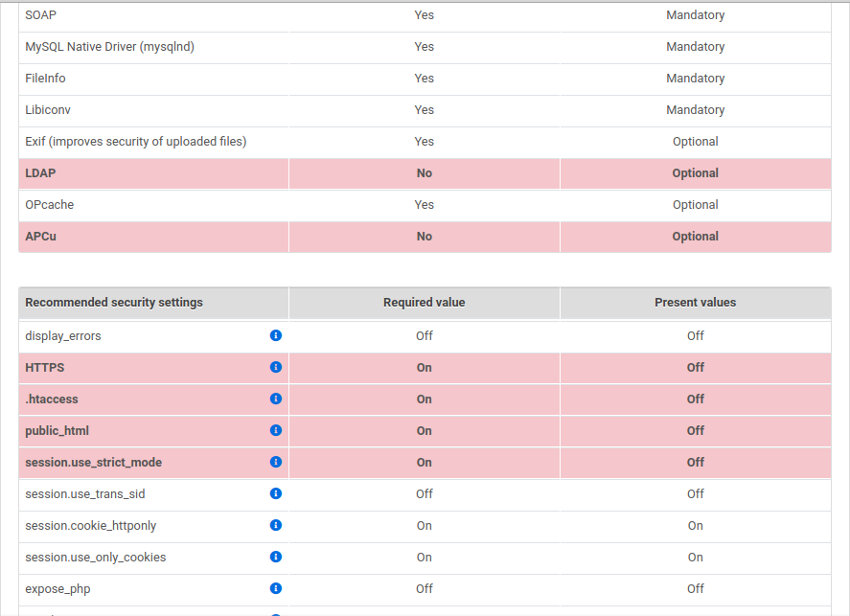
Task: Select the session.use_strict_mode label
Action: 93,462
